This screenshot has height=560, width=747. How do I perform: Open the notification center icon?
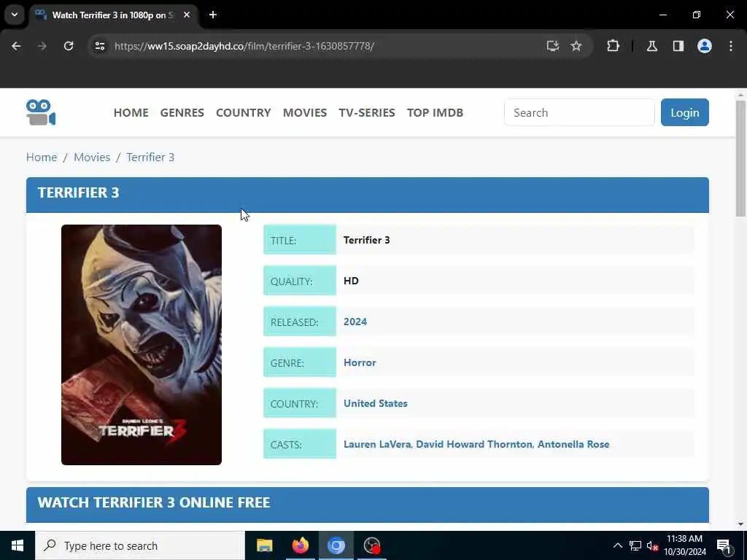coord(724,545)
